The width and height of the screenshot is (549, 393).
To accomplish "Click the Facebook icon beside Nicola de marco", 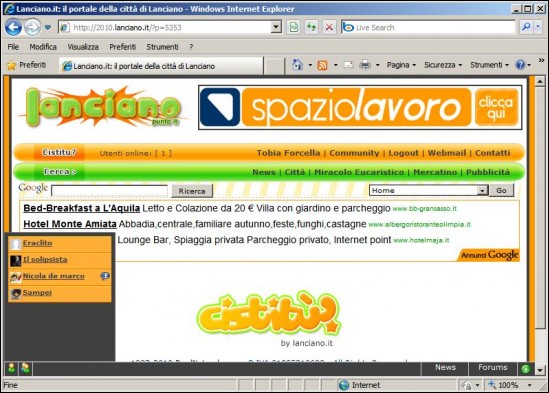I will [105, 276].
